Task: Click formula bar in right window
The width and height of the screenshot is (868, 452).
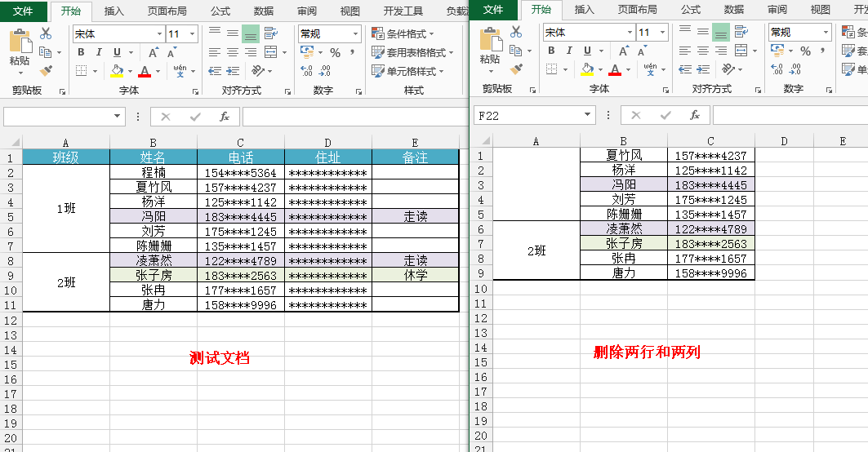Action: [x=790, y=116]
